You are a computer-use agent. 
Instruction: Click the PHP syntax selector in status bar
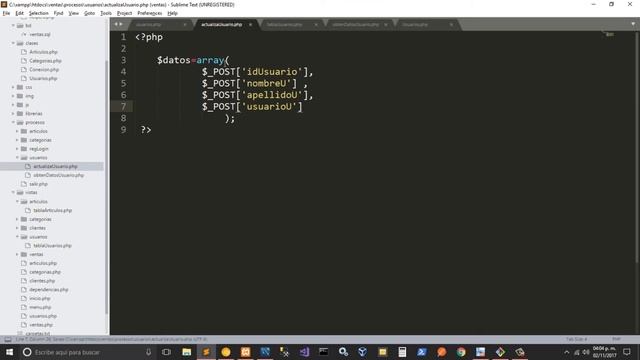coord(616,340)
